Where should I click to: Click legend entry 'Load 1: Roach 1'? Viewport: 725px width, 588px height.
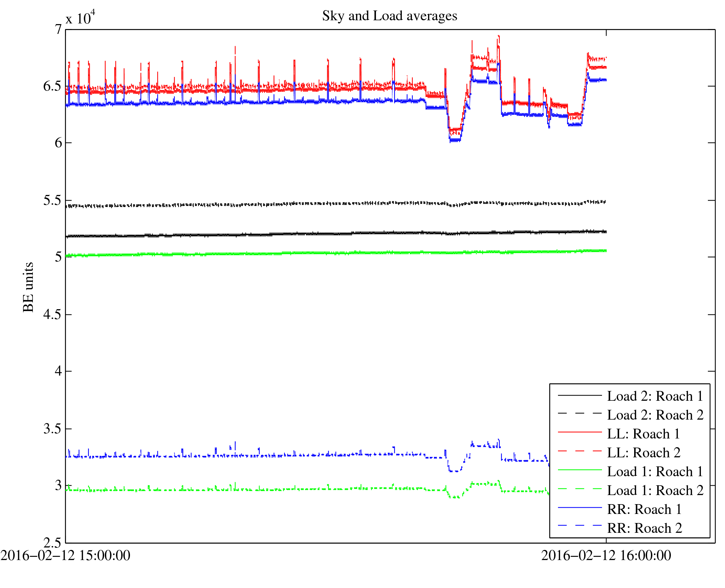click(x=655, y=472)
